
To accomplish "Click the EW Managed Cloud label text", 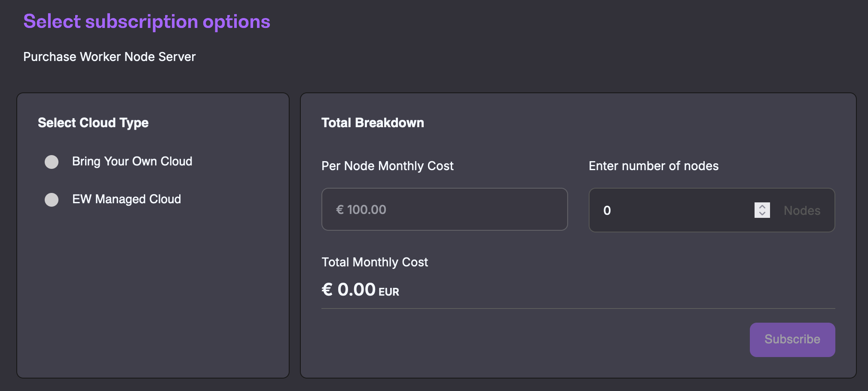I will pyautogui.click(x=126, y=199).
